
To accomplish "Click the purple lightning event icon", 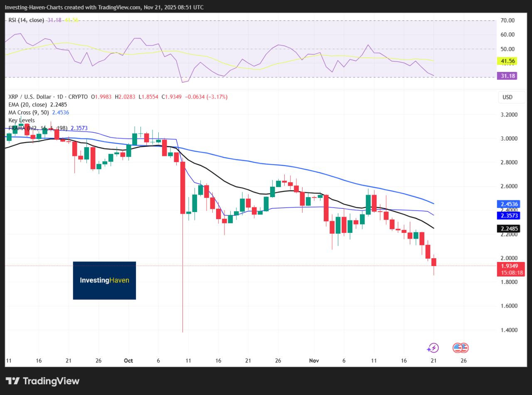I will tap(433, 348).
